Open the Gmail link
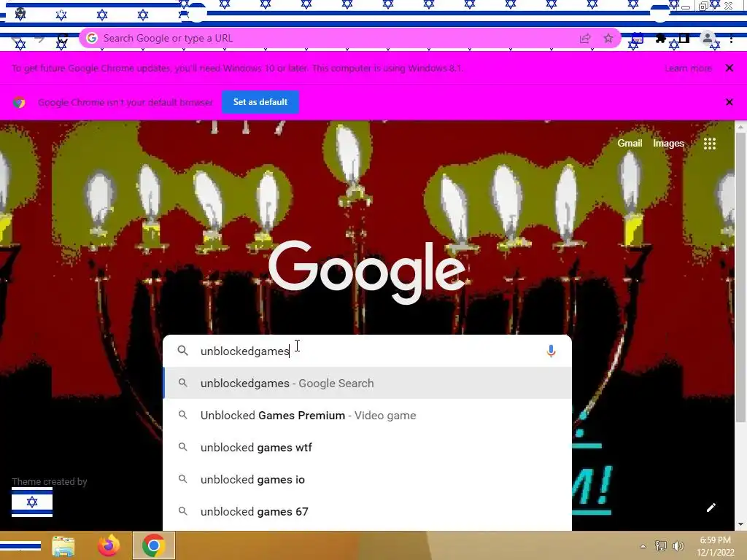The width and height of the screenshot is (747, 560). point(630,144)
